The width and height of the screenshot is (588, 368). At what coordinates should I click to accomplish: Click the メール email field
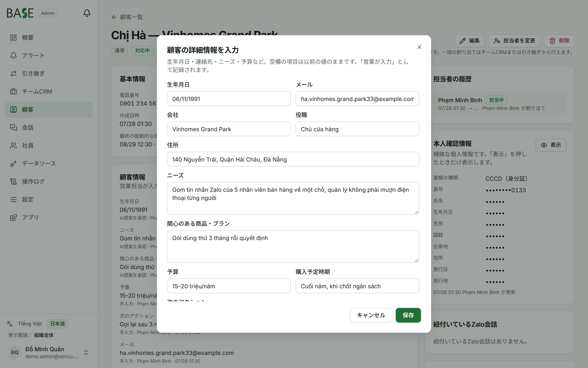click(357, 99)
